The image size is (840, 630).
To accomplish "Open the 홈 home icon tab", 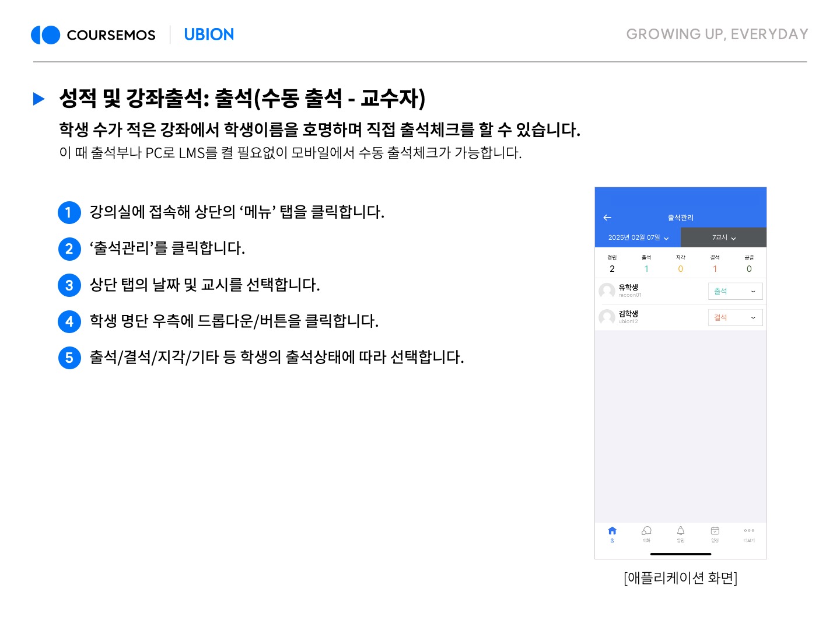I will 612,531.
